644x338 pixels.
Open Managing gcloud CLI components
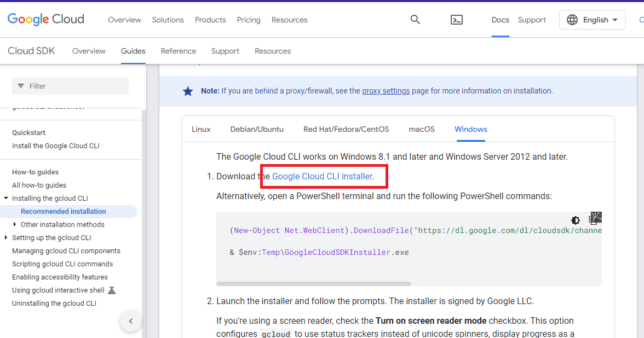click(66, 251)
